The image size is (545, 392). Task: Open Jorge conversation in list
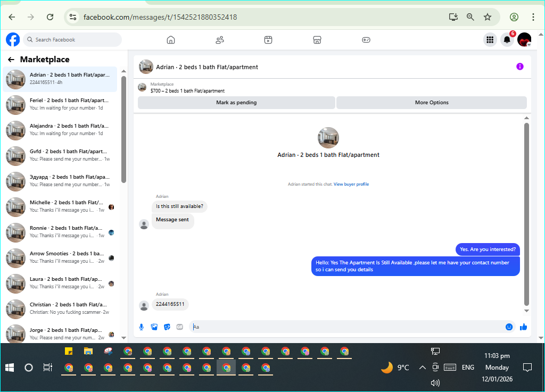[60, 333]
